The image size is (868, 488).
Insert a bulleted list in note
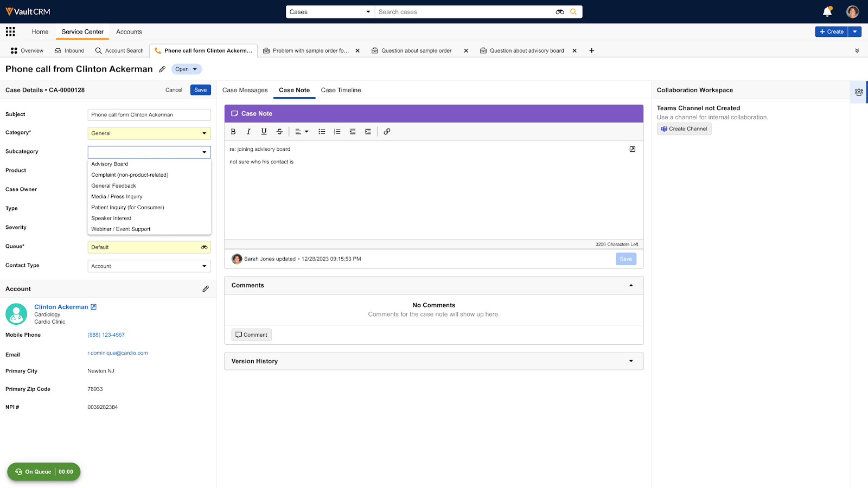[x=322, y=131]
